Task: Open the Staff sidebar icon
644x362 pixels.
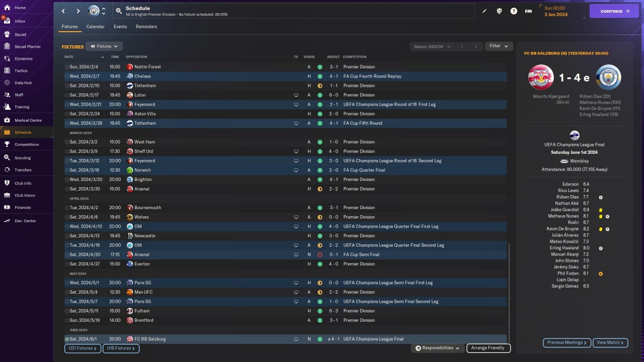Action: (x=7, y=95)
